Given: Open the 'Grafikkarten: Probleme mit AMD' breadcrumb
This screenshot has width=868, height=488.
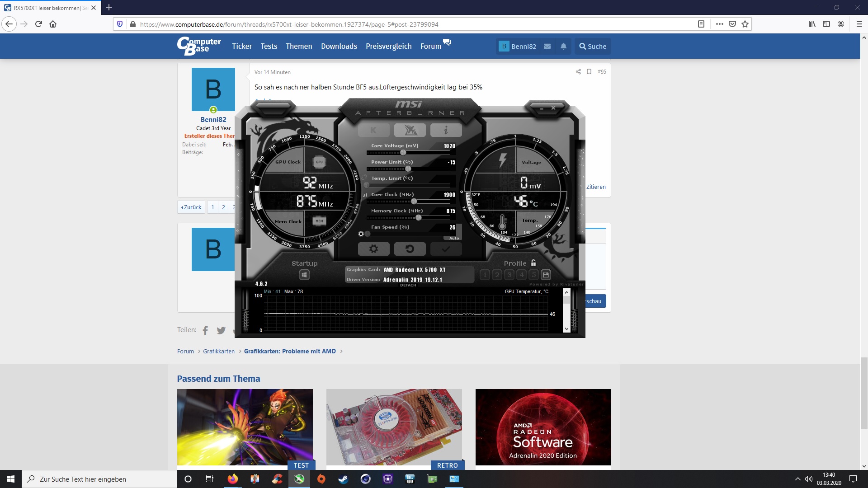Looking at the screenshot, I should pos(290,351).
